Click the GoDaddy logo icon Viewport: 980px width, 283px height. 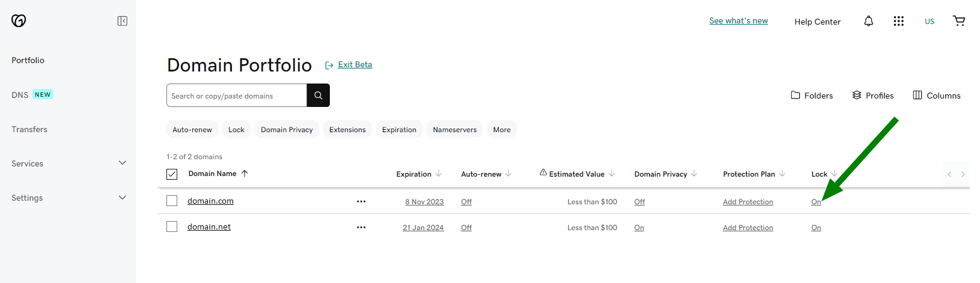coord(19,21)
